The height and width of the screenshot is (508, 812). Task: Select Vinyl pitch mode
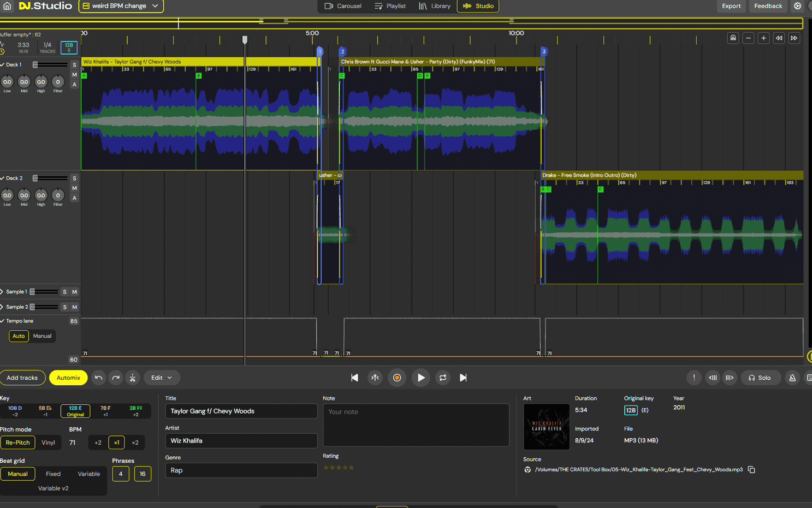point(48,443)
